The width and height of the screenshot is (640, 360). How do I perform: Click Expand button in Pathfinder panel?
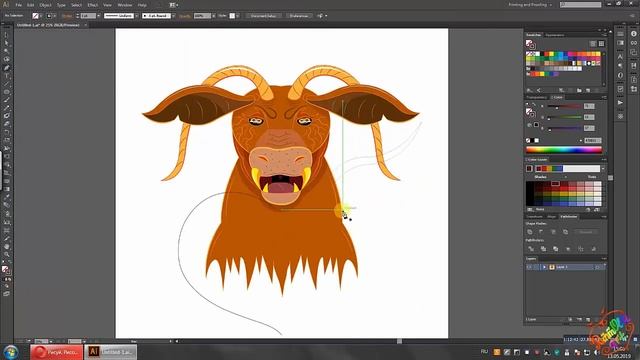pyautogui.click(x=586, y=232)
